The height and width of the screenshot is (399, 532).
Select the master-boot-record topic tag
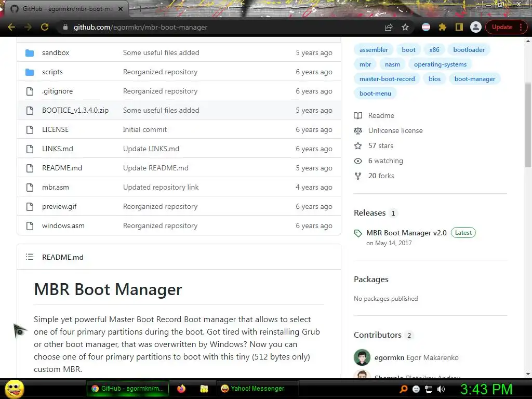[x=387, y=79]
